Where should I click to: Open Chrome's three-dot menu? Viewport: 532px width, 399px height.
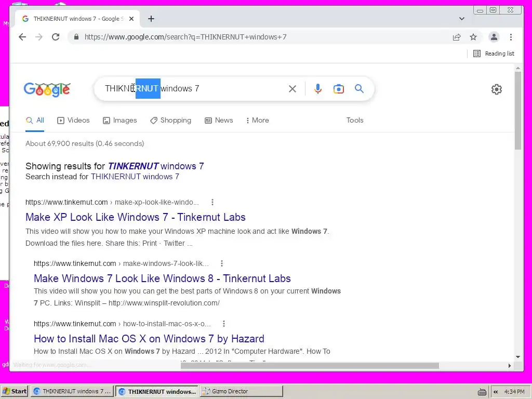[x=511, y=37]
